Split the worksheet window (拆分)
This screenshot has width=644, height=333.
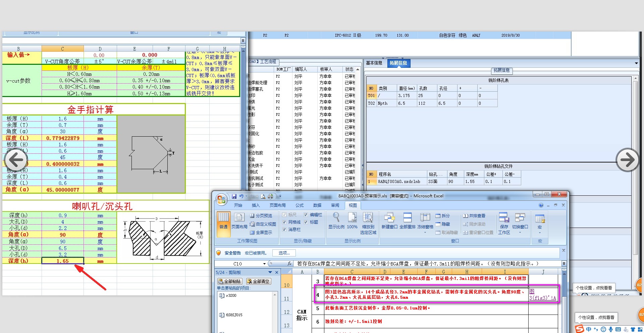[x=442, y=216]
